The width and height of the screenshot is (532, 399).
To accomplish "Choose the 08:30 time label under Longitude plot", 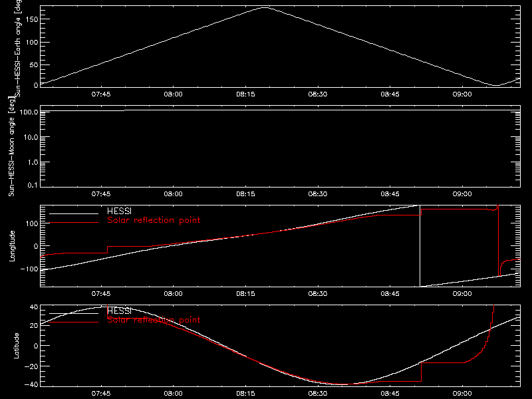I will 318,294.
